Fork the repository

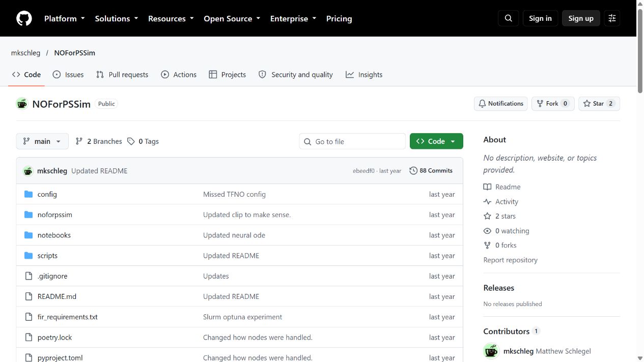pyautogui.click(x=553, y=104)
